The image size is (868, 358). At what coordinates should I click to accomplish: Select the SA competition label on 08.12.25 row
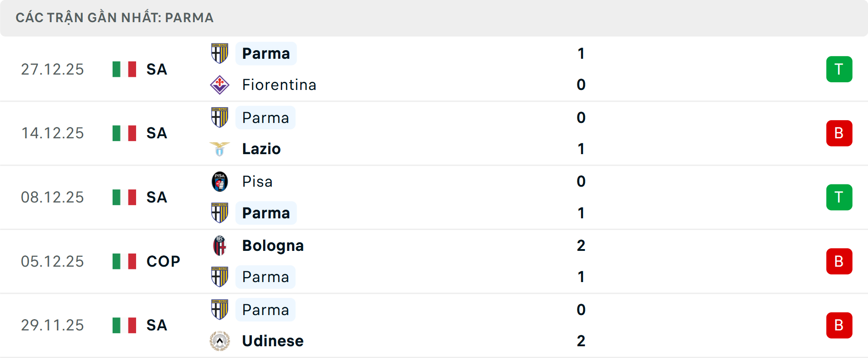tap(156, 197)
